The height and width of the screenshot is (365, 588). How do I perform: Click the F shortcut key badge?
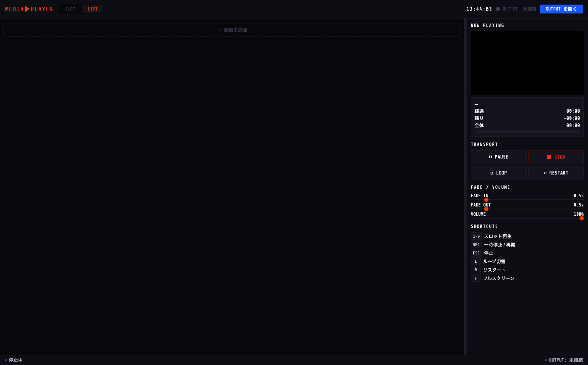click(x=476, y=278)
